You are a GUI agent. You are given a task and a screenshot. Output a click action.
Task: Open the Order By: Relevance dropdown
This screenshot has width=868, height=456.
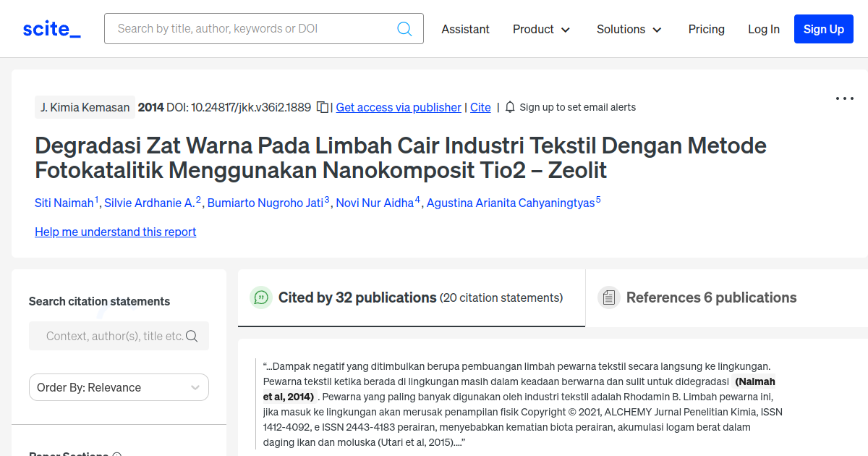[x=119, y=387]
